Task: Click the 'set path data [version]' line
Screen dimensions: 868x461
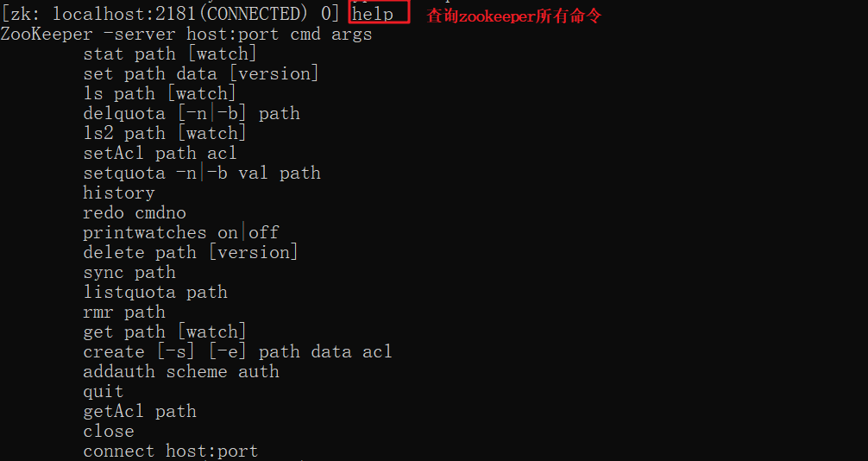Action: [x=201, y=74]
